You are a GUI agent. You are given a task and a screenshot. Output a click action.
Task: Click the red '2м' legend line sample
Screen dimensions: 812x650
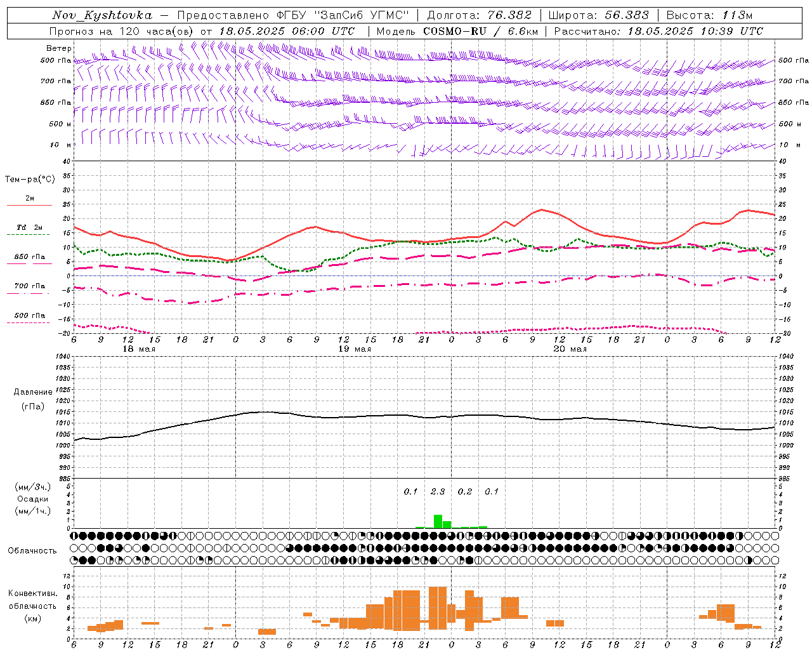click(x=29, y=206)
